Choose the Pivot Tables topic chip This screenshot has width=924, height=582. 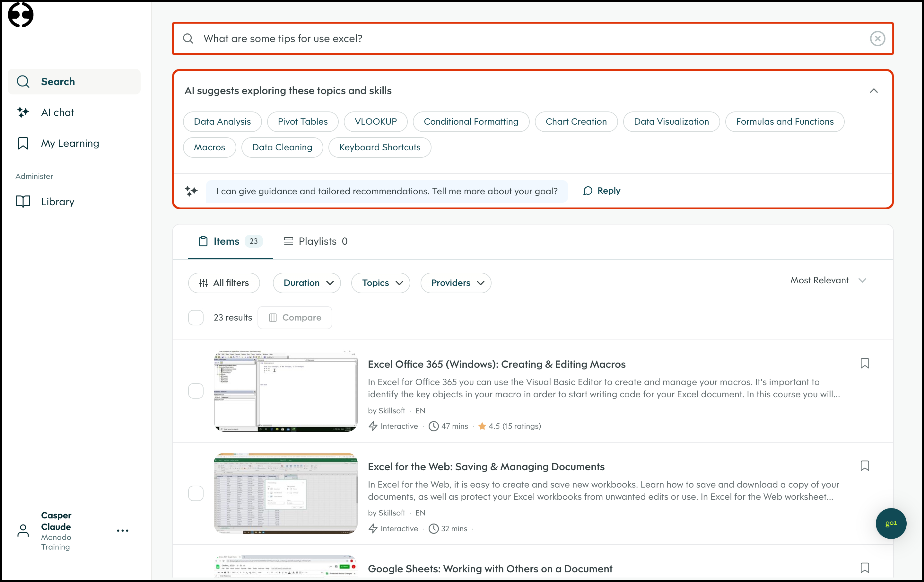302,122
